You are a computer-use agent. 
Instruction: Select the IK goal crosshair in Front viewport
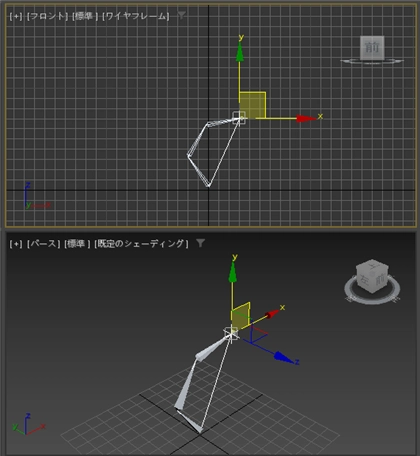click(239, 118)
